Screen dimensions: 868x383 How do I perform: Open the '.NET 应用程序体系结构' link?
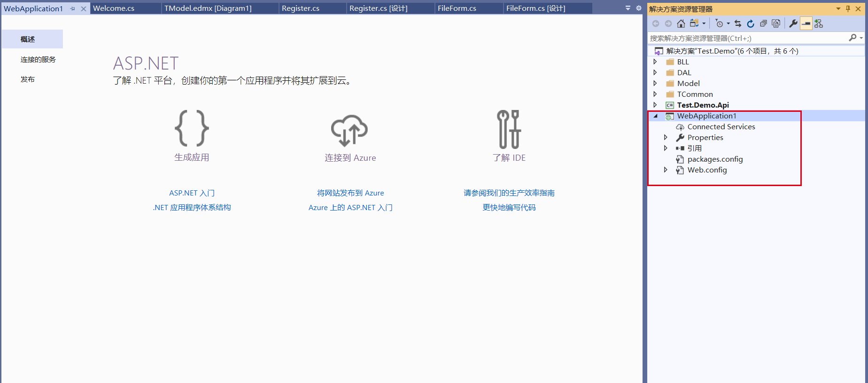[192, 207]
